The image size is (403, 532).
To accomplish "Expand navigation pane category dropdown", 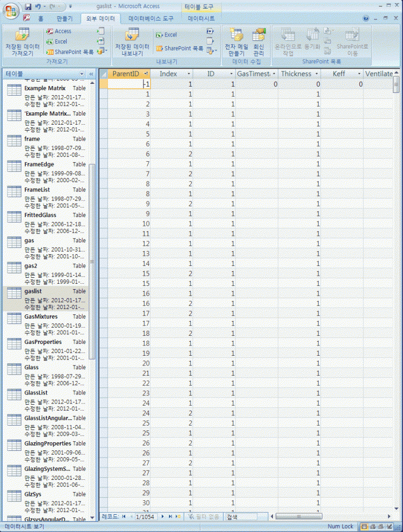I will [82, 74].
